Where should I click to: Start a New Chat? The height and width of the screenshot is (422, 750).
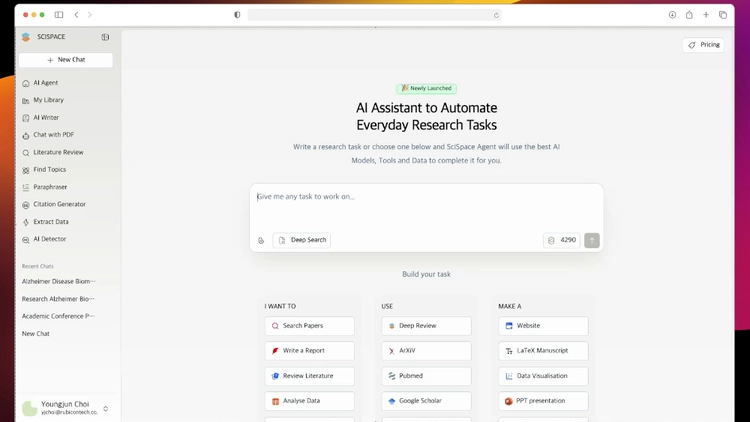pyautogui.click(x=66, y=60)
